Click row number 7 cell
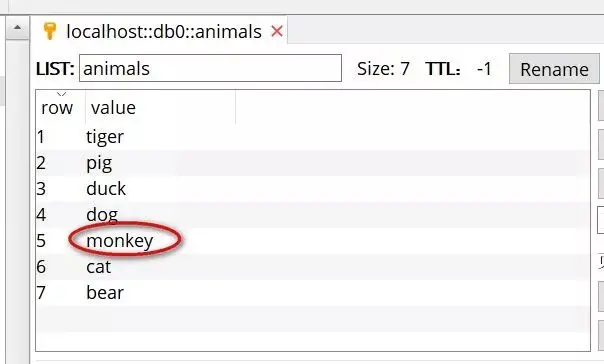The image size is (604, 364). 41,293
